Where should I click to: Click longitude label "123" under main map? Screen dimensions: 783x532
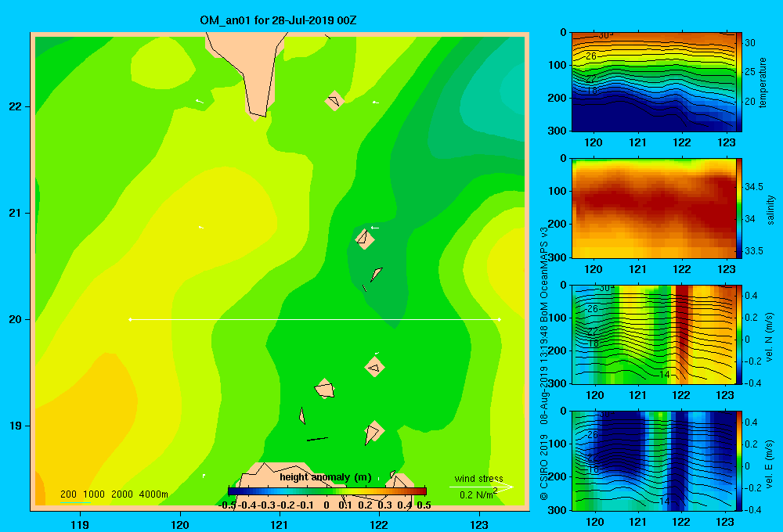click(479, 524)
